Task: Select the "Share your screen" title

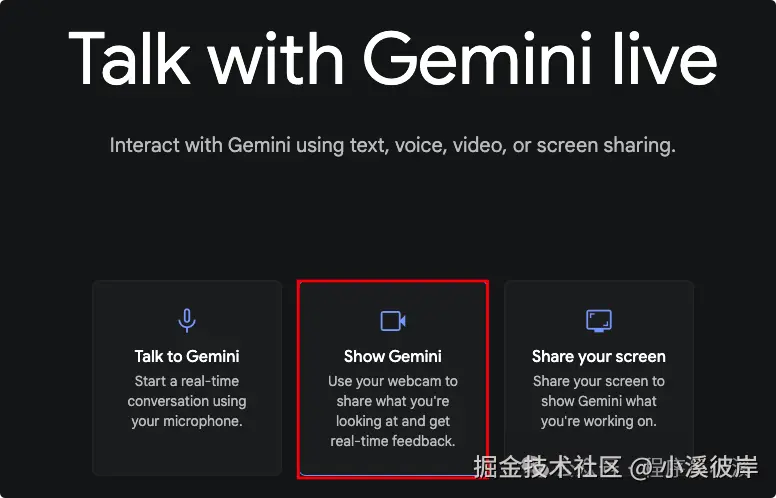Action: click(x=599, y=356)
